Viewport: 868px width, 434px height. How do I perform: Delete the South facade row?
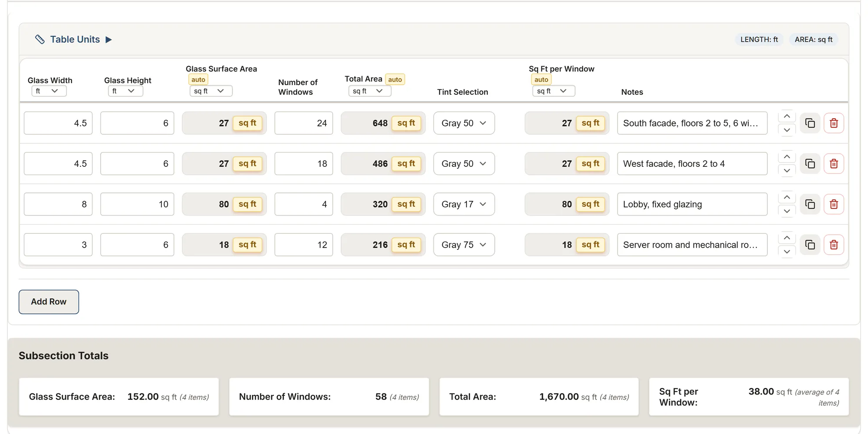(833, 123)
